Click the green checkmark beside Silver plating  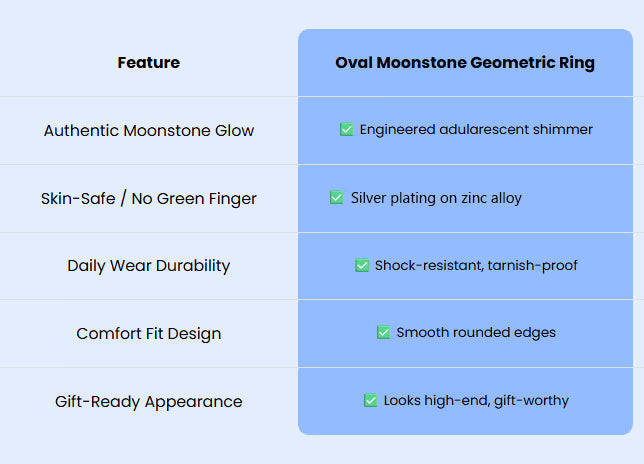[336, 198]
